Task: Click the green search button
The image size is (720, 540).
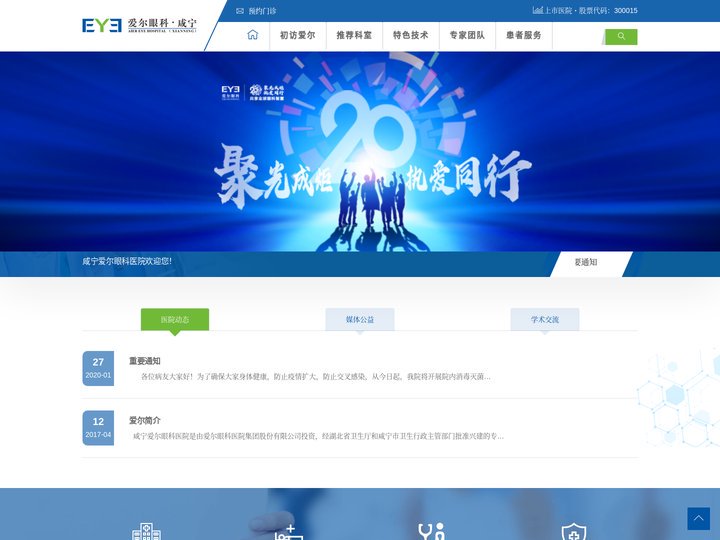Action: click(621, 36)
